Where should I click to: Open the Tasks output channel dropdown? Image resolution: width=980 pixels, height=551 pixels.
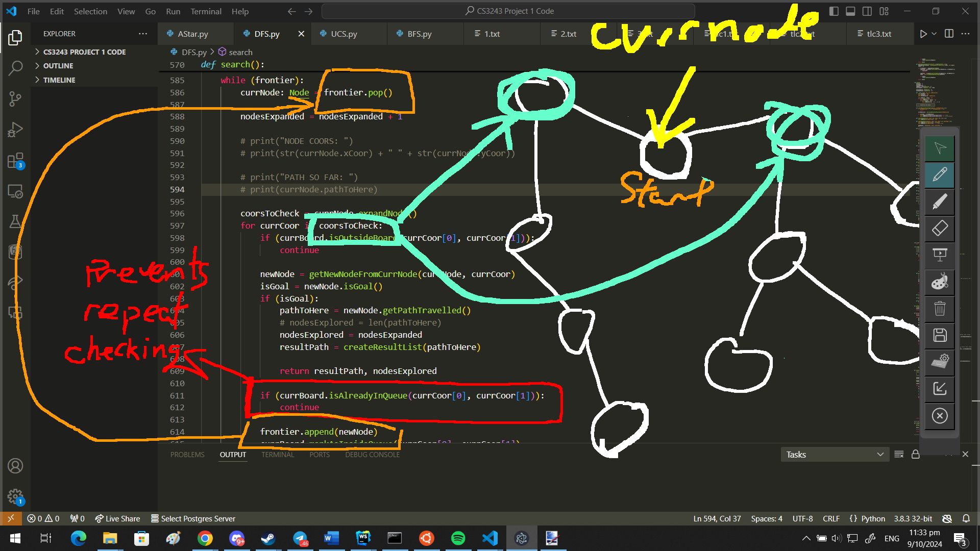(x=835, y=454)
